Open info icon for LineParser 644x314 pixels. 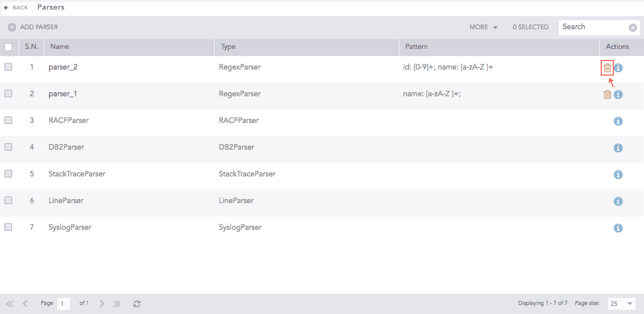618,201
